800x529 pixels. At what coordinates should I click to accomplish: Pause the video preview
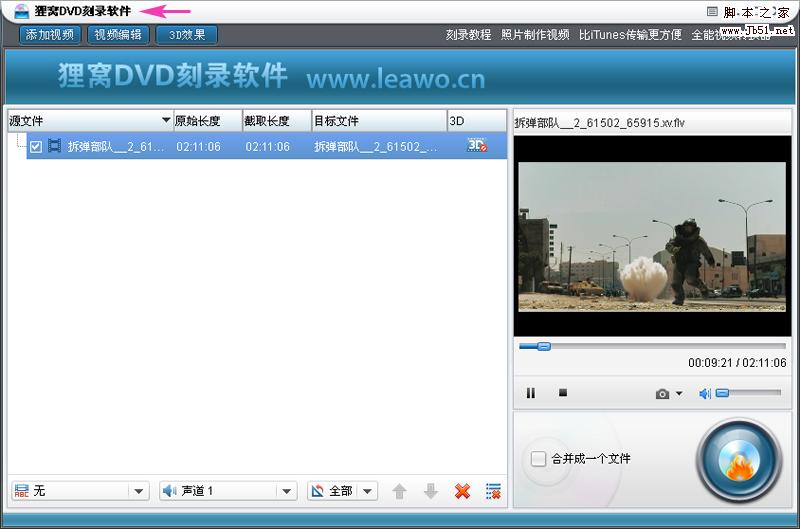point(531,393)
